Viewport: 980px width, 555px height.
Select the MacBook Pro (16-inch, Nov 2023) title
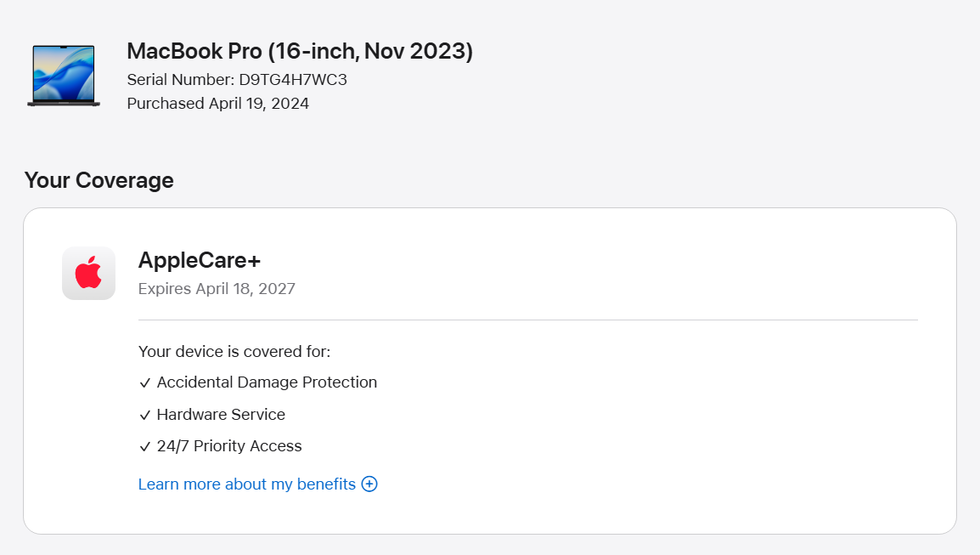300,51
